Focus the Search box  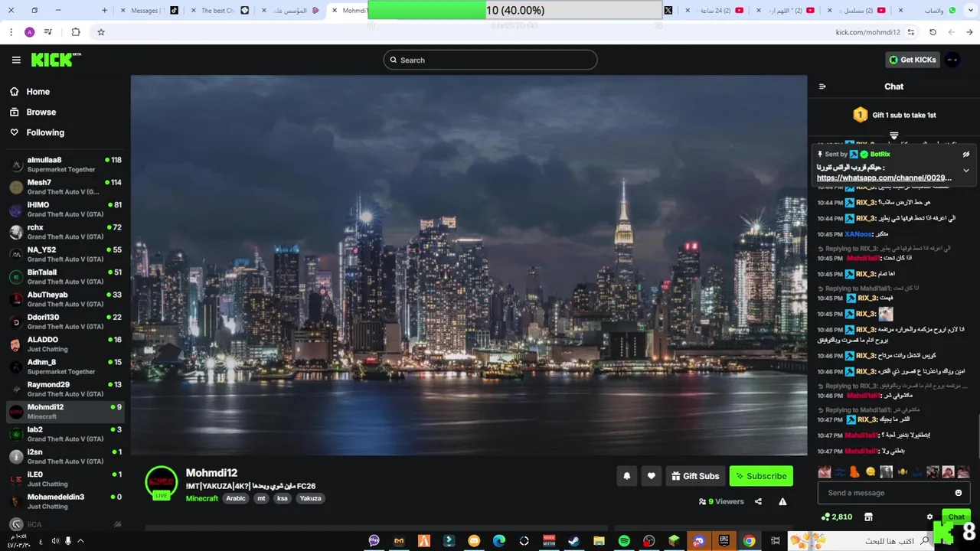point(490,60)
